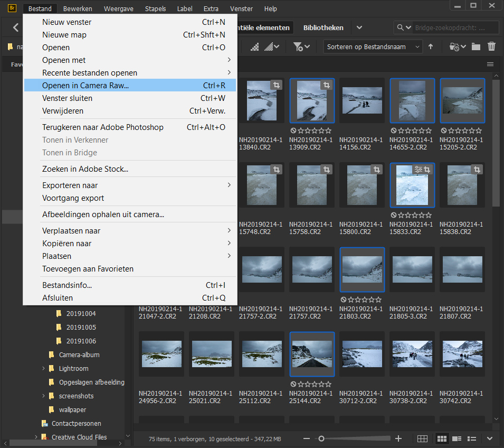
Task: Rate NH20190214-115205-2.CR2 five stars
Action: (479, 130)
